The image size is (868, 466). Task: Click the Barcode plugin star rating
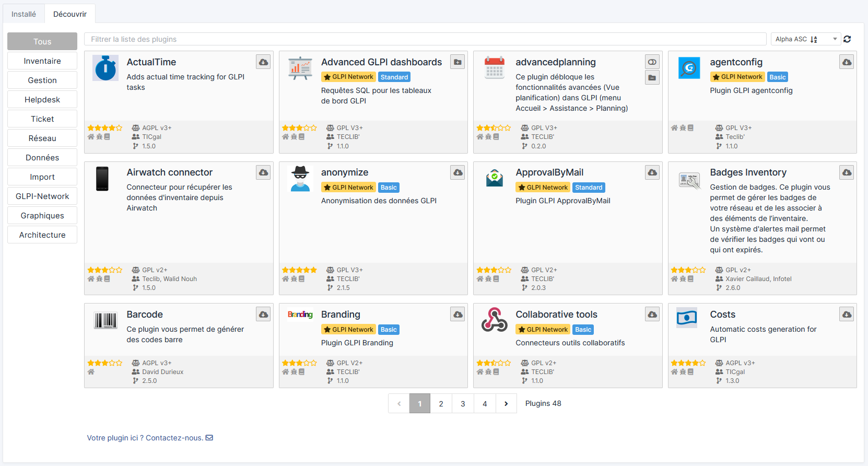104,363
